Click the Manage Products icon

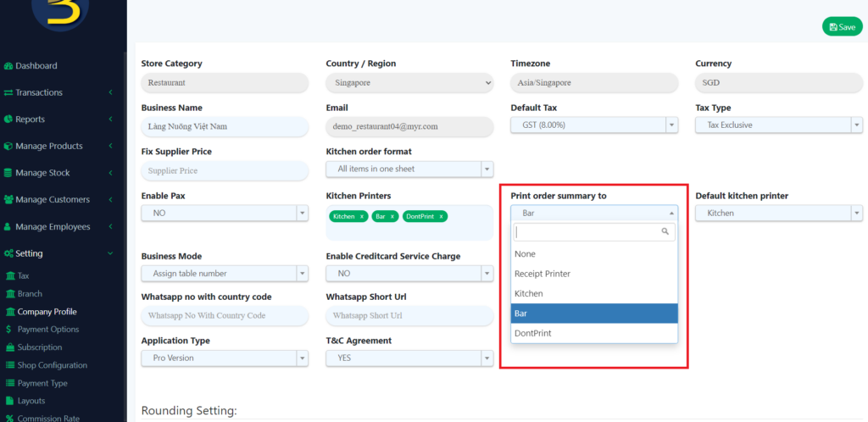tap(8, 147)
